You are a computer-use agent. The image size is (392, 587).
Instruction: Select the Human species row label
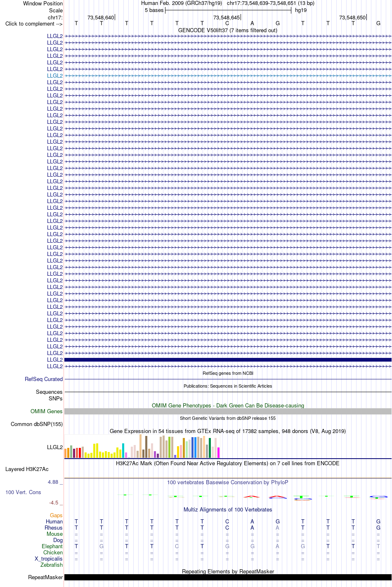[x=54, y=521]
